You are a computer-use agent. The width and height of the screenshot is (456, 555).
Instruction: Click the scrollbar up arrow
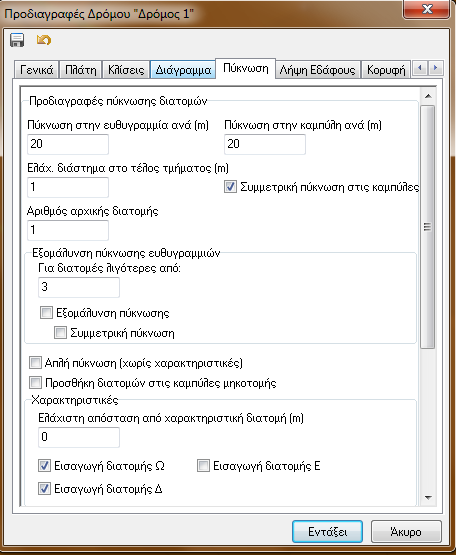tap(428, 96)
